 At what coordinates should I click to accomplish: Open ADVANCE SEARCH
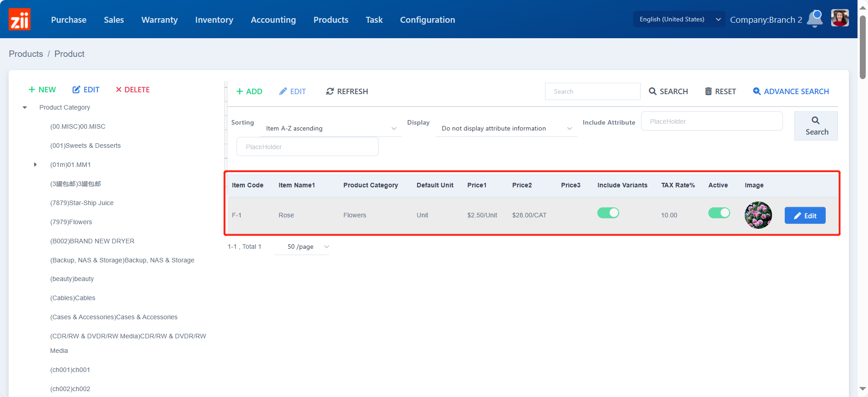[791, 91]
